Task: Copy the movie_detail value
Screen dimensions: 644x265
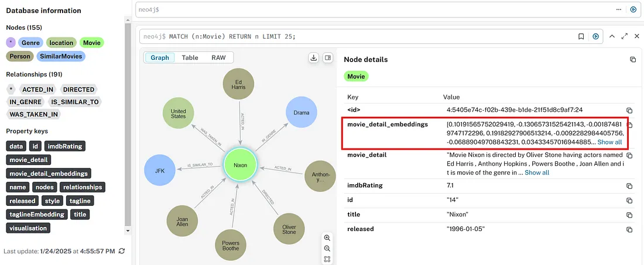Action: pyautogui.click(x=629, y=156)
